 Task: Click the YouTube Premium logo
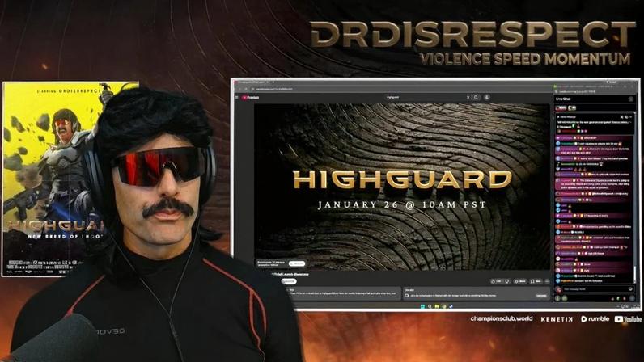click(x=251, y=98)
